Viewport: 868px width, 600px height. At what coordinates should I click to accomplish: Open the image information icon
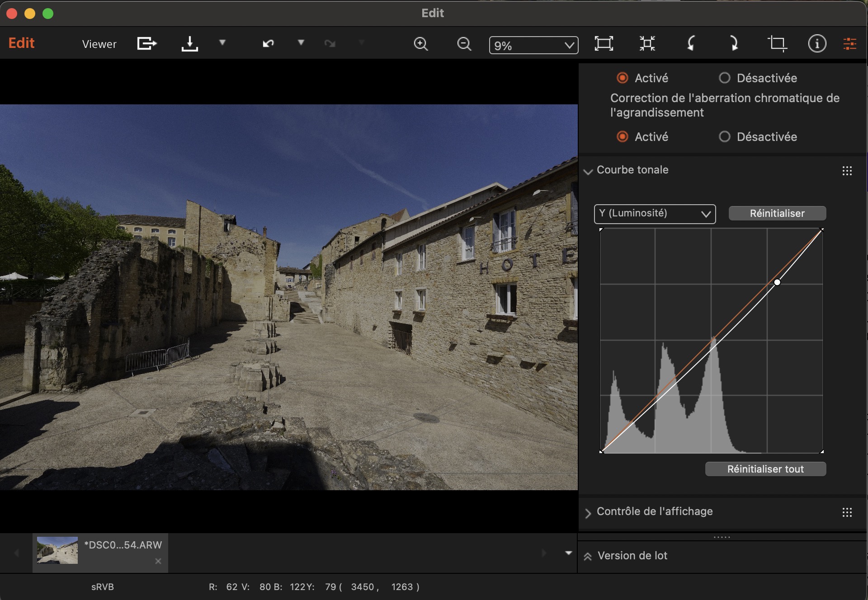(817, 44)
